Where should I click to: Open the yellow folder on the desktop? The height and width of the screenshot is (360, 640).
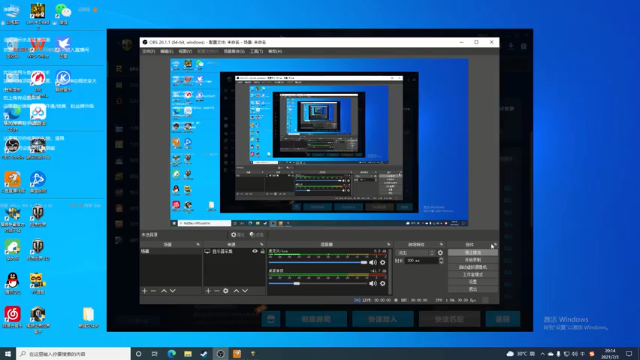coord(88,317)
